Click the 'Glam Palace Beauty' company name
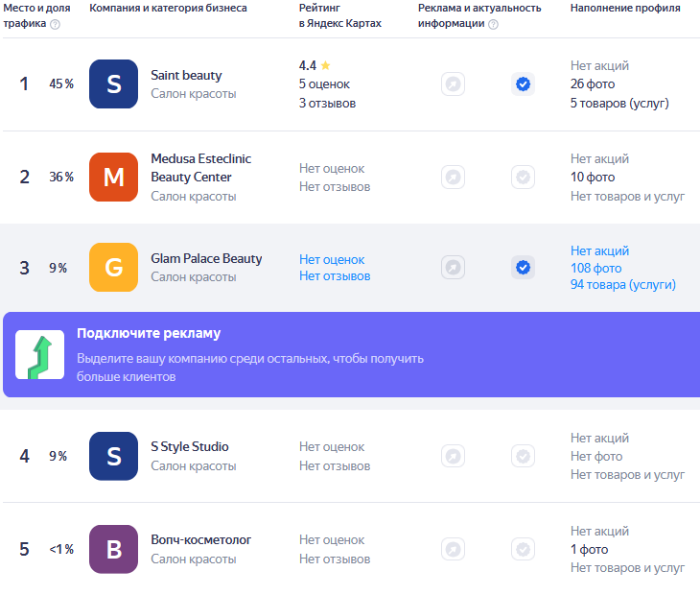 point(206,259)
